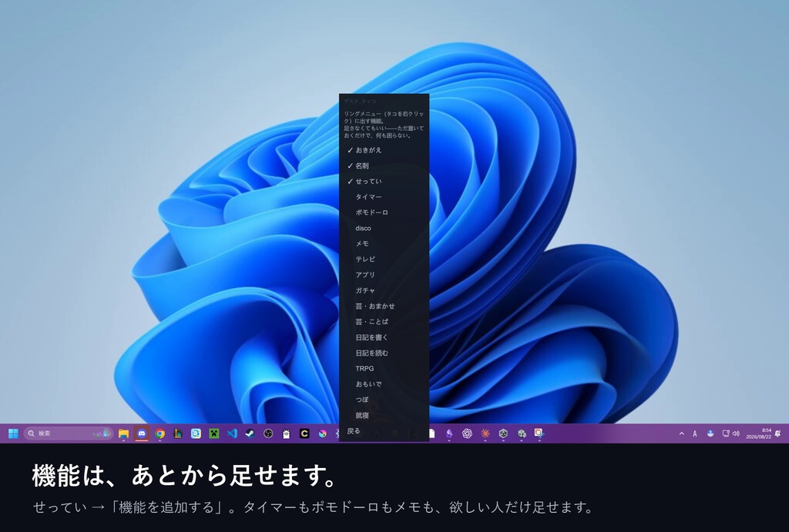Open the purple flame taskbar icon
The image size is (789, 532).
(x=449, y=433)
